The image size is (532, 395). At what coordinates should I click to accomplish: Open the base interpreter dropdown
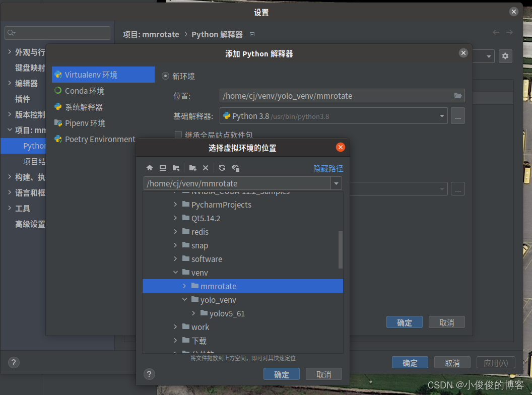(x=442, y=116)
